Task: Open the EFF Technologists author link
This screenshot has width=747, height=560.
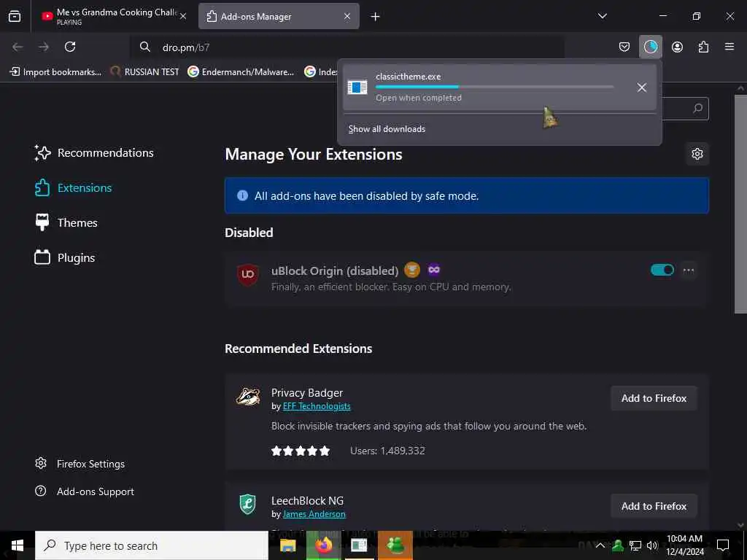Action: 317,406
